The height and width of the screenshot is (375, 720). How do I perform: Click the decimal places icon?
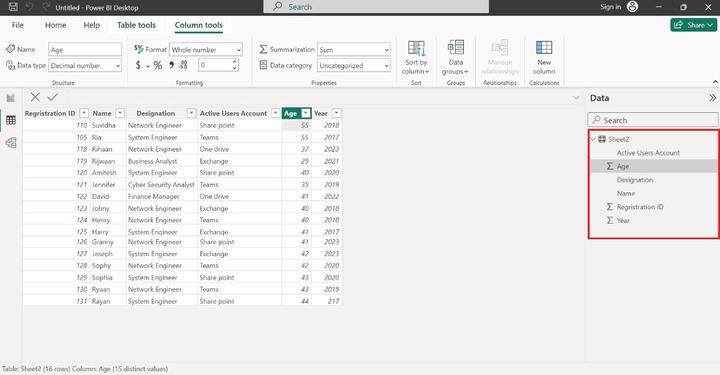coord(183,65)
